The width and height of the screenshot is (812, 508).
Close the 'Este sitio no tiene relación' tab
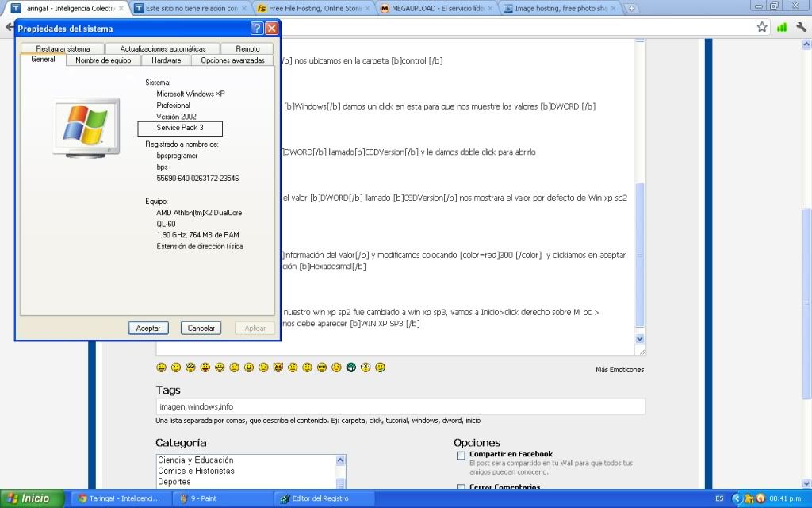pos(244,8)
